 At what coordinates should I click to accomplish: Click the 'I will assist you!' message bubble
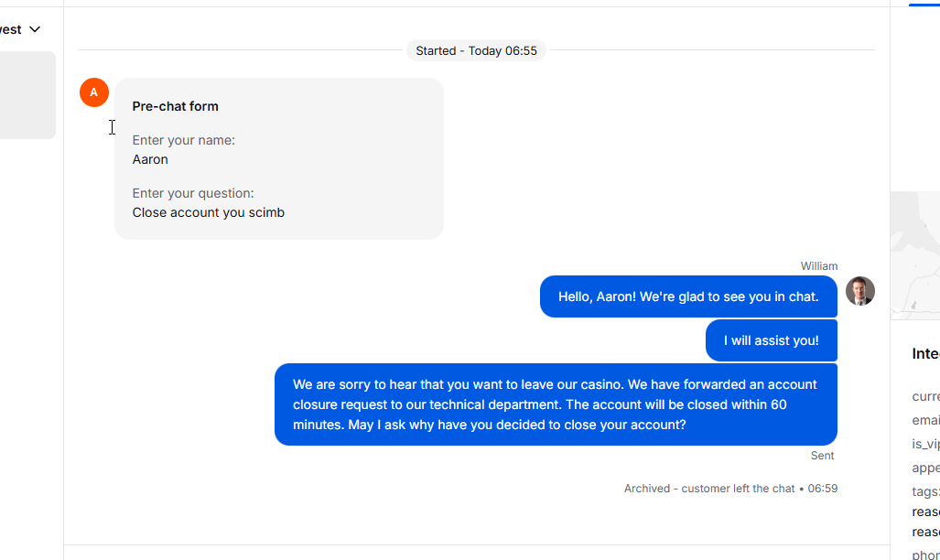coord(771,340)
